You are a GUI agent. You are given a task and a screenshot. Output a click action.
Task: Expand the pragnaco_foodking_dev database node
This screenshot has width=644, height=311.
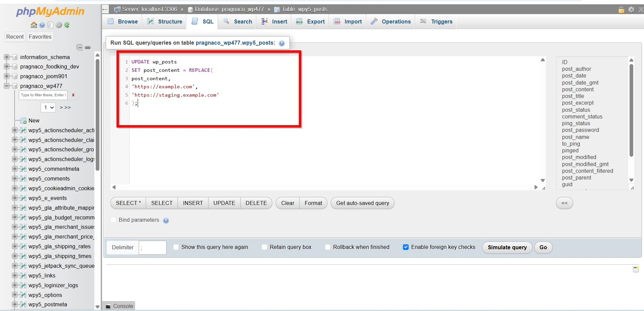tap(6, 67)
